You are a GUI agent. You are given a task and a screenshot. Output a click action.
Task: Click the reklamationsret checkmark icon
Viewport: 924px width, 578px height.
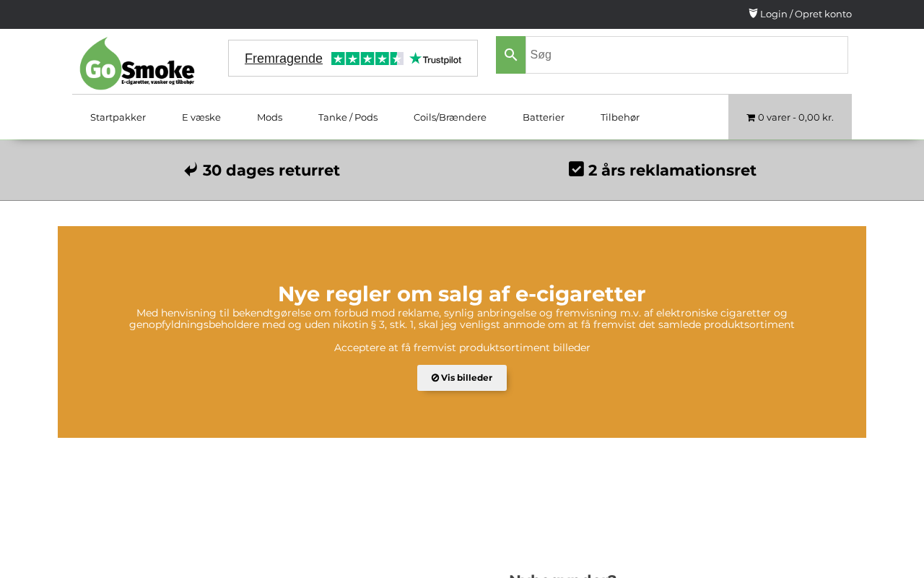576,169
